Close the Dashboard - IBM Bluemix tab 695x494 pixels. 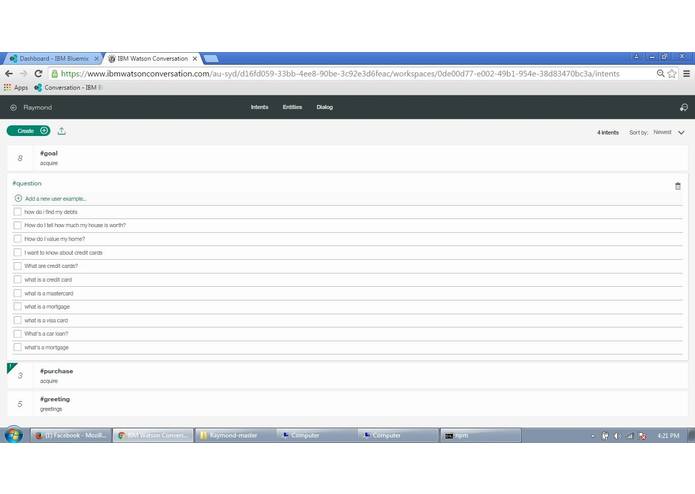[x=96, y=58]
